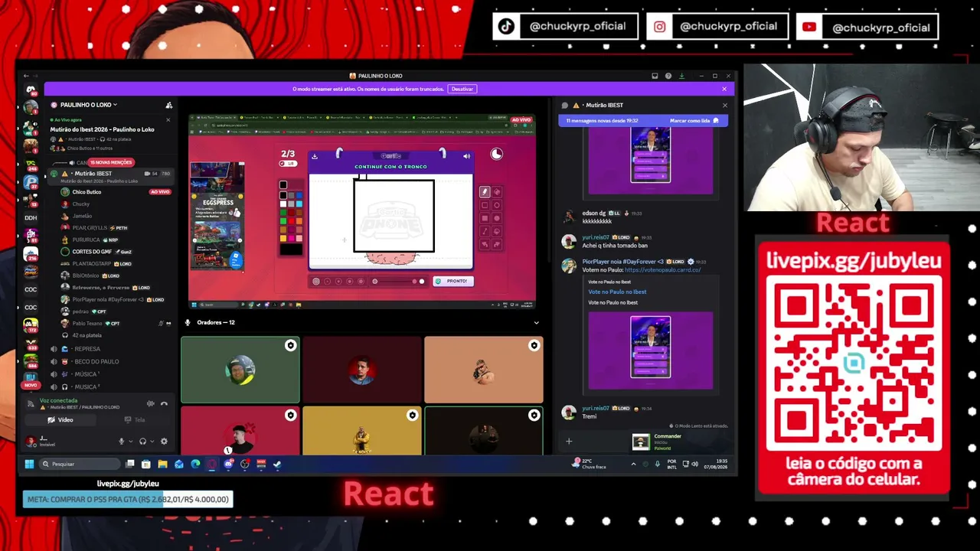980x551 pixels.
Task: Expand the PAULINHO O LOKO server menu
Action: [88, 105]
